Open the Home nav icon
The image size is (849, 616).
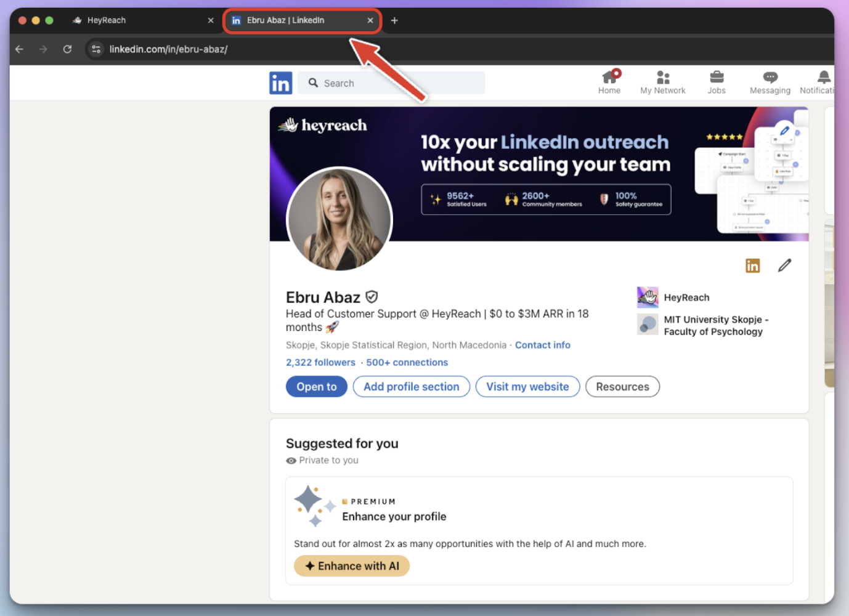tap(609, 83)
